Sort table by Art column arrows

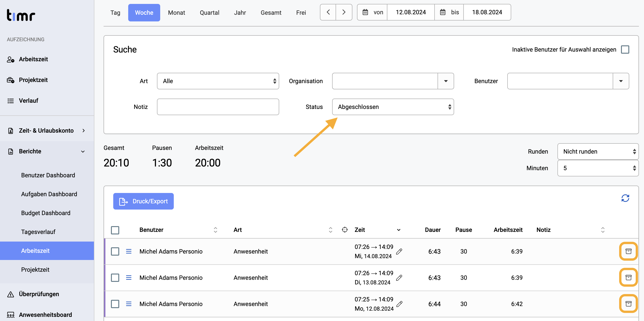(330, 230)
